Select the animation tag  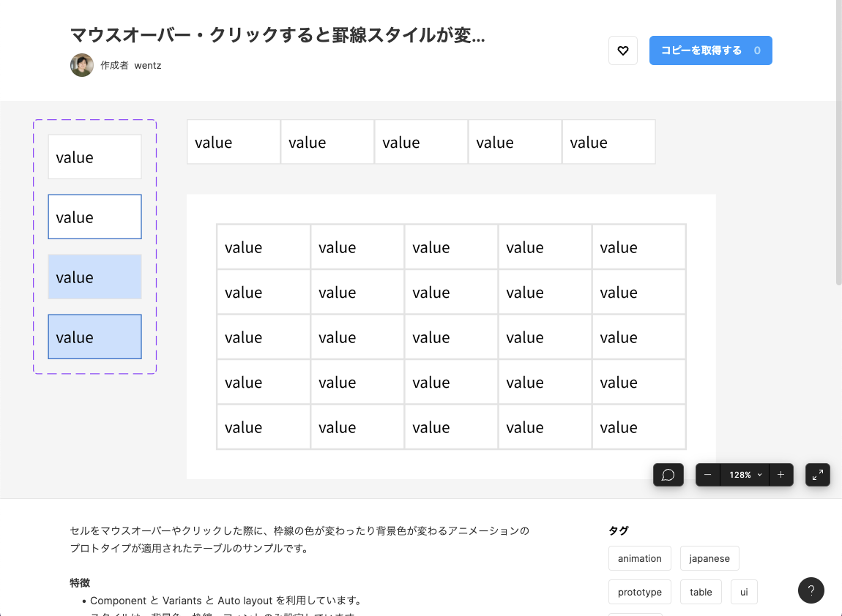[639, 558]
